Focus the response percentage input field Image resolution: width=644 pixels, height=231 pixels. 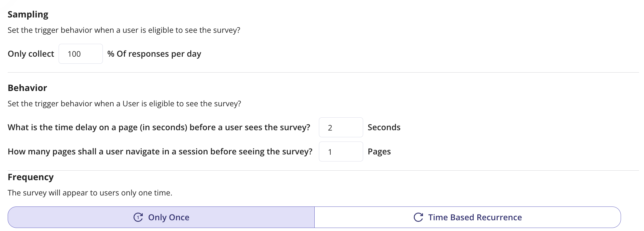tap(80, 54)
